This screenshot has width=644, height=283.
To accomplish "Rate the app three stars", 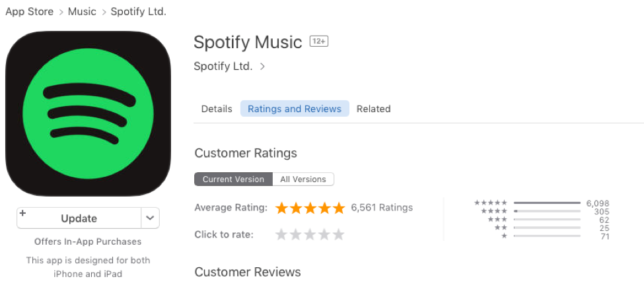I will click(x=310, y=234).
